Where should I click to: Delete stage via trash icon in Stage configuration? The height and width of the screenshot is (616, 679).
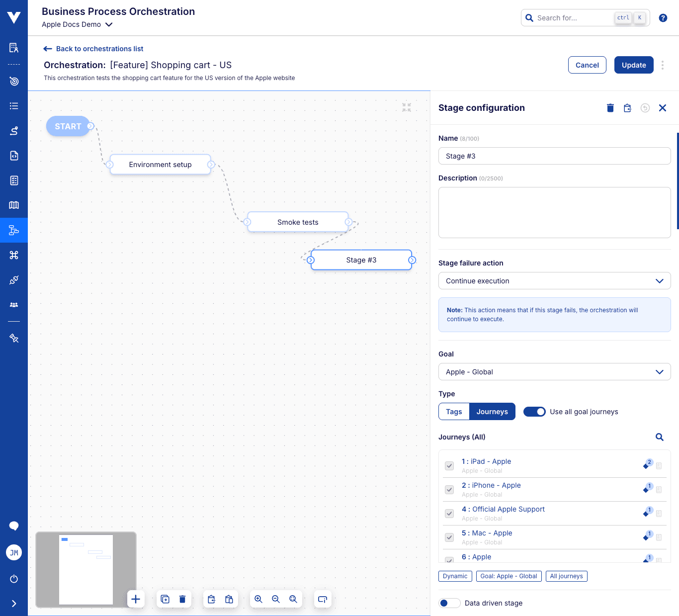(x=610, y=108)
